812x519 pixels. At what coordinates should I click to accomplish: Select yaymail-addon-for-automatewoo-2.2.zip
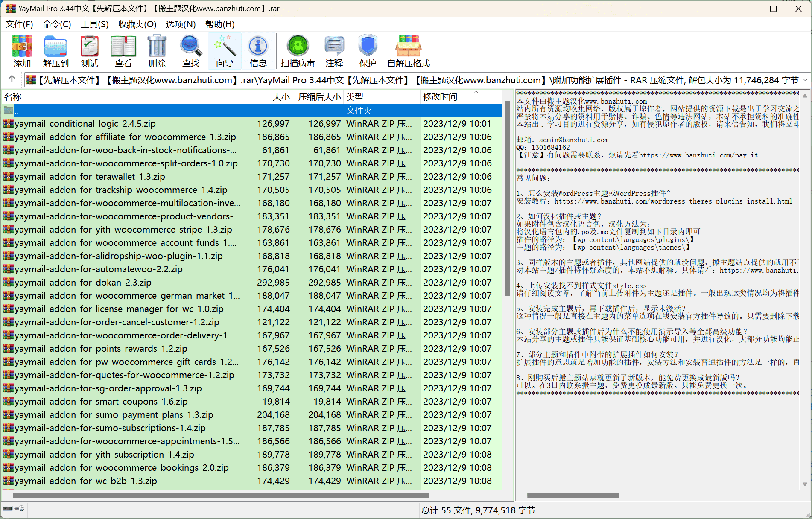252,269
